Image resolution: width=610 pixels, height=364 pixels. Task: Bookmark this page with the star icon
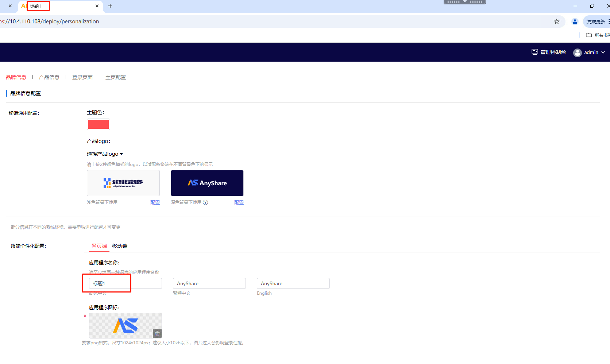click(557, 22)
